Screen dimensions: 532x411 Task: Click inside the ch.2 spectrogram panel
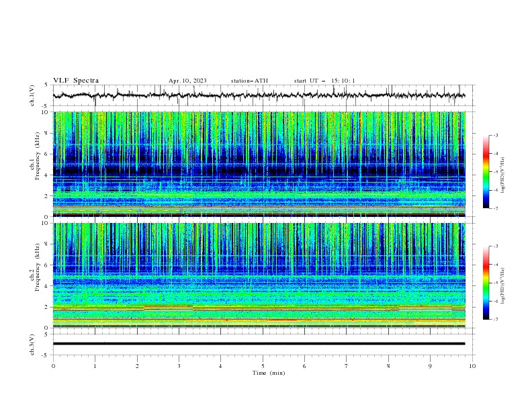(259, 275)
